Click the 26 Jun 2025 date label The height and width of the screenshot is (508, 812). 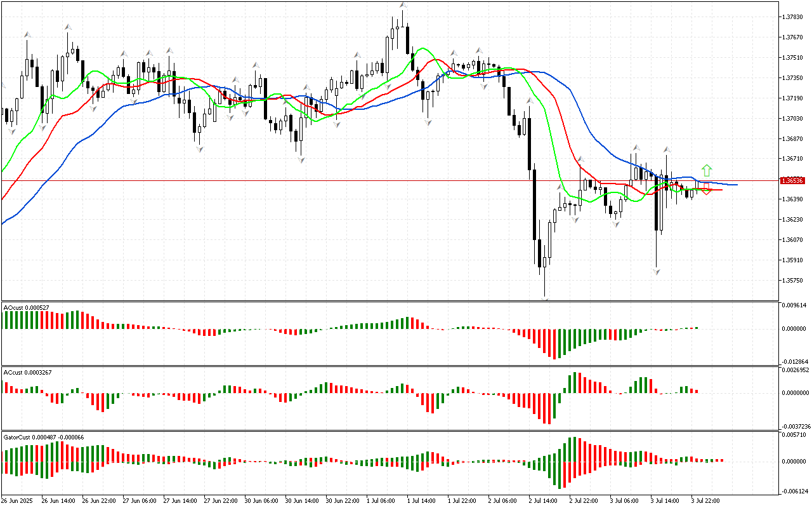pos(19,500)
